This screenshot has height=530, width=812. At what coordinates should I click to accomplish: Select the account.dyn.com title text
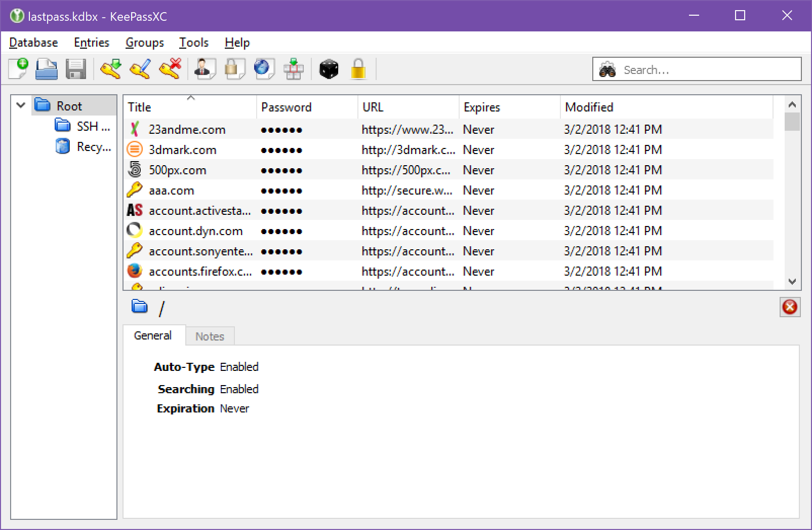point(195,231)
